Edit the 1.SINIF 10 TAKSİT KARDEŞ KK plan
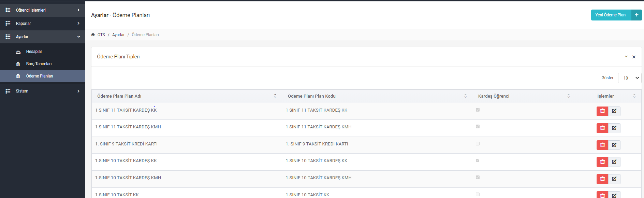The width and height of the screenshot is (644, 198). [614, 162]
